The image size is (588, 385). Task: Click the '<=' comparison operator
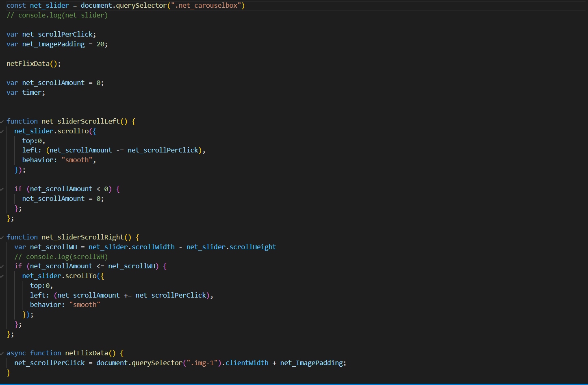100,266
